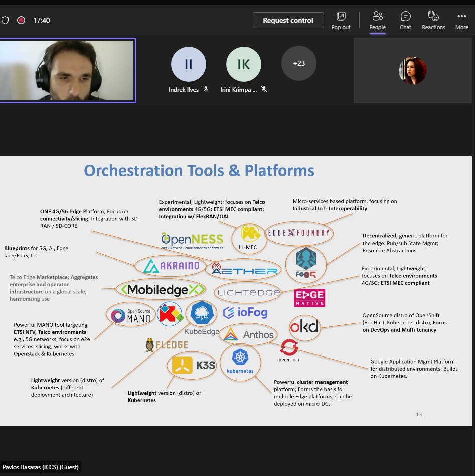Click the Akraino logo on slide
The image size is (475, 476).
(x=172, y=266)
